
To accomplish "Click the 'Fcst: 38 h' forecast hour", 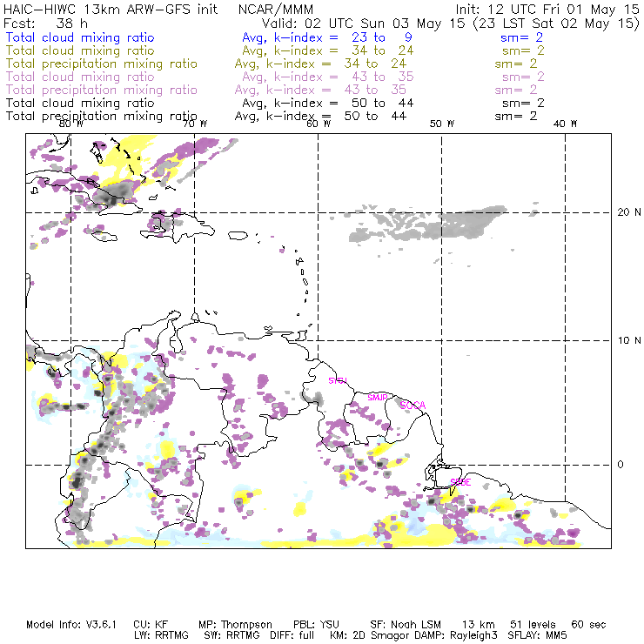I will tap(45, 23).
